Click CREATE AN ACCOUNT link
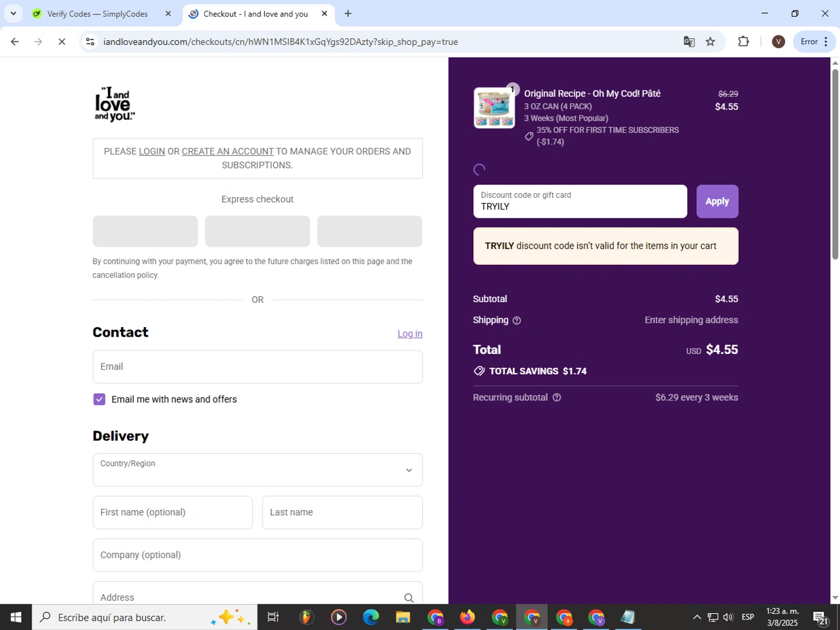The image size is (840, 630). point(227,151)
